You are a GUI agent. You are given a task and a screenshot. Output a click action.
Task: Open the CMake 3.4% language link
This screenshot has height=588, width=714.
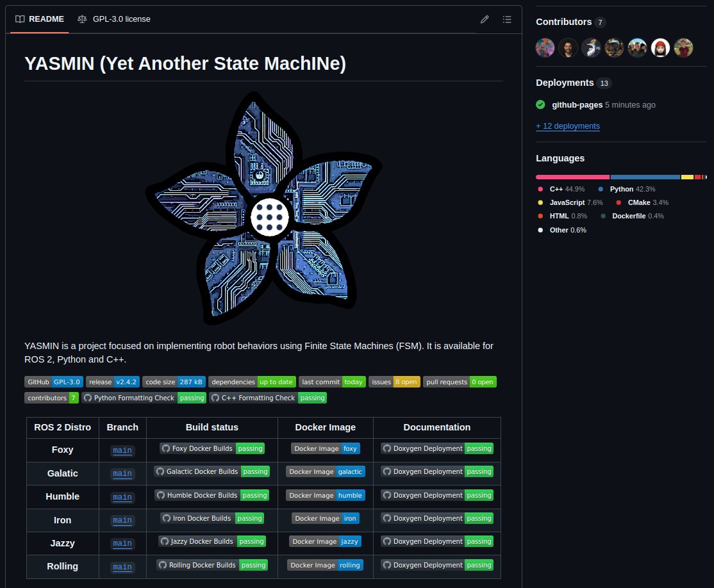coord(642,202)
